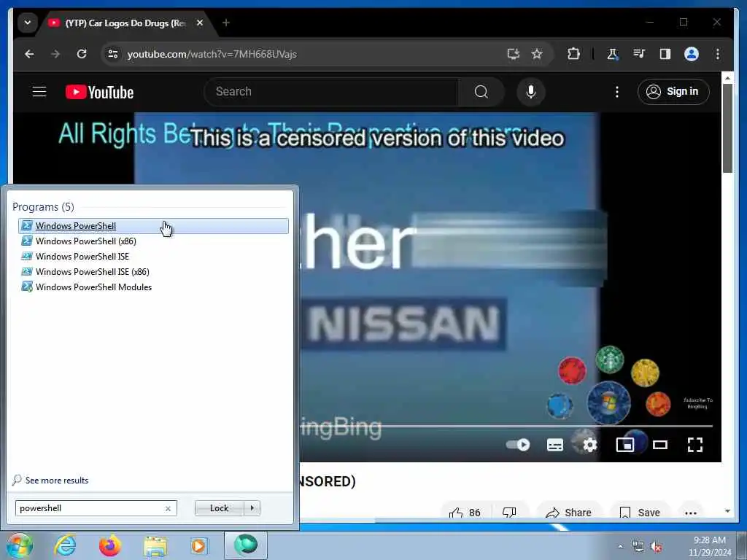This screenshot has height=560, width=747.
Task: Go forward in browser history
Action: pos(55,54)
